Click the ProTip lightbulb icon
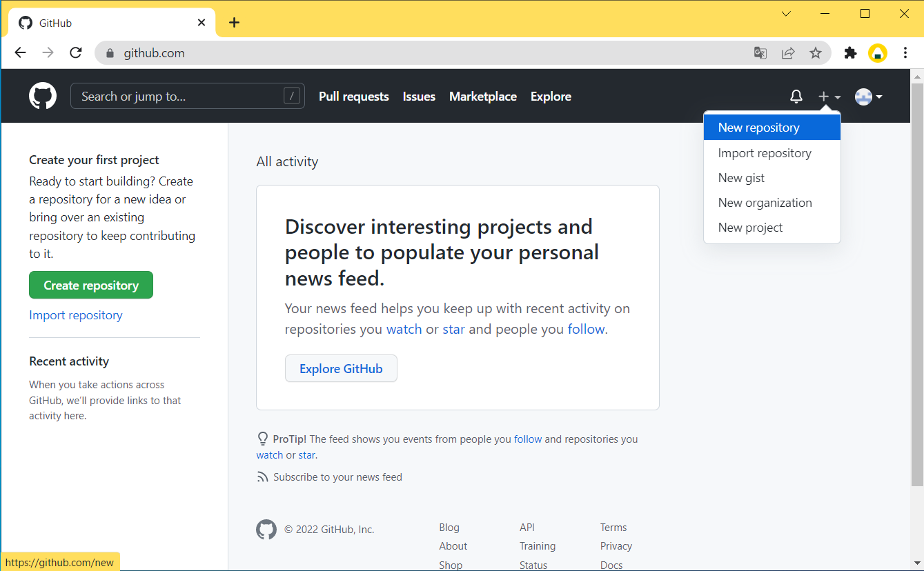The height and width of the screenshot is (571, 924). click(x=262, y=439)
